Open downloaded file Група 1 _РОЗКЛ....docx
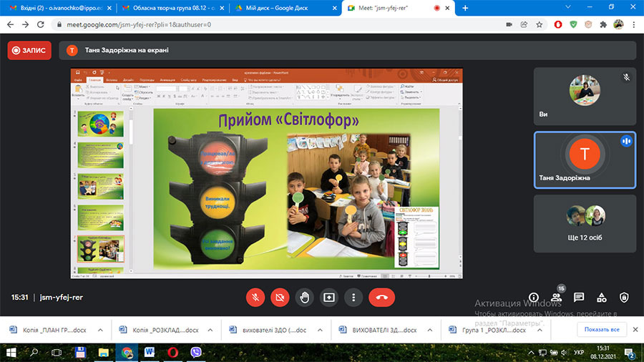Screen dimensions: 644x362 coord(487,330)
